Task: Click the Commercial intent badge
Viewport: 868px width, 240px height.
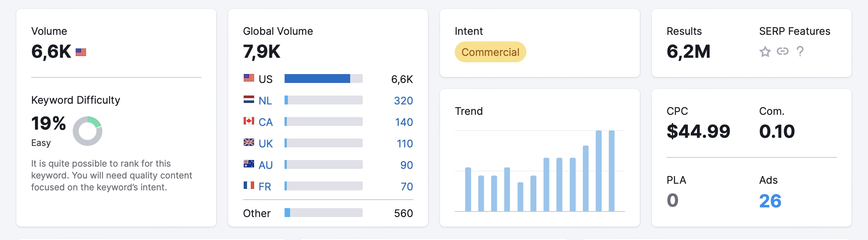Action: point(490,52)
